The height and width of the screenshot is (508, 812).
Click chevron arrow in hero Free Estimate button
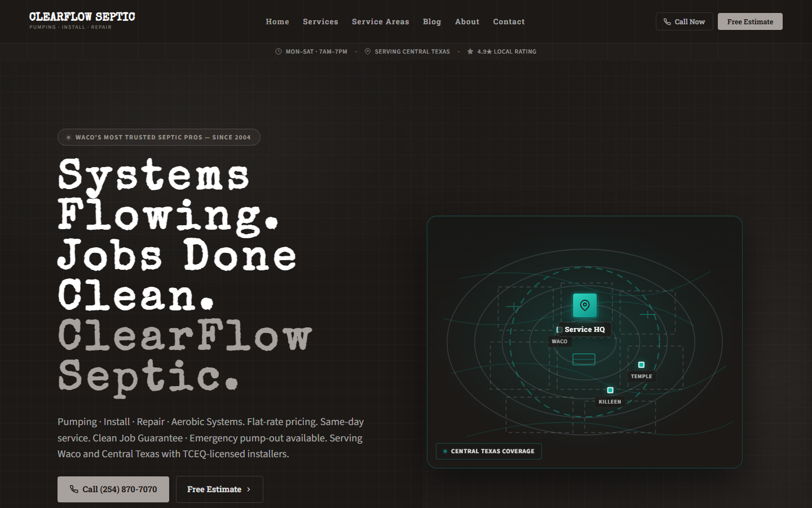[249, 489]
